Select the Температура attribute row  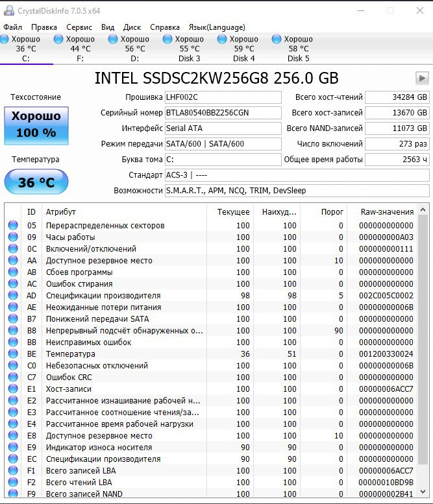(211, 354)
